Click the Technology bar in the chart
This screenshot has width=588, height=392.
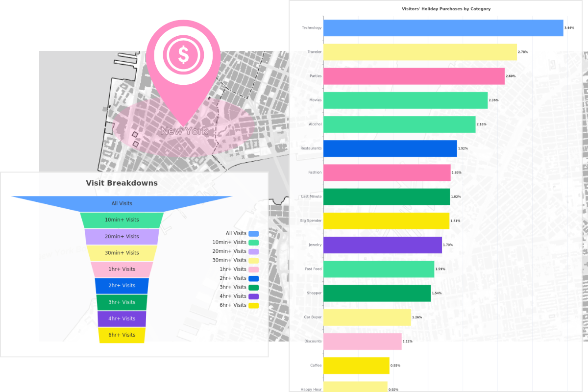[x=443, y=28]
